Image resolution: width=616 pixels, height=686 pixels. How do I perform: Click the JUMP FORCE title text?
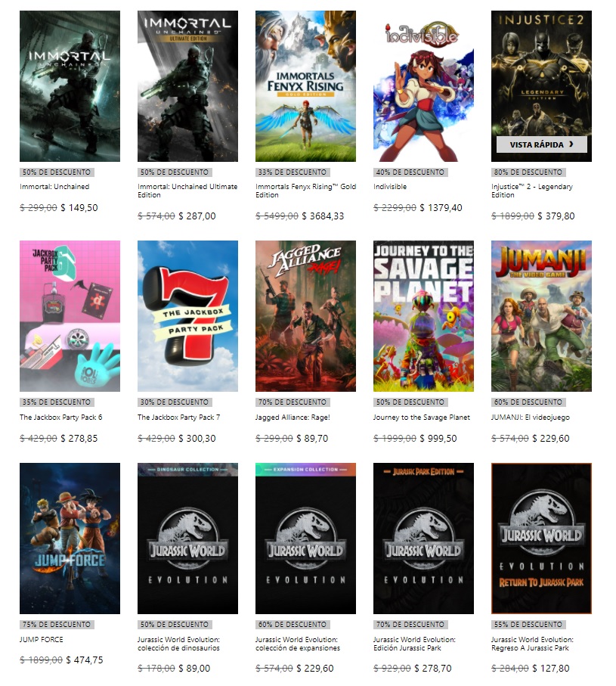pos(42,640)
